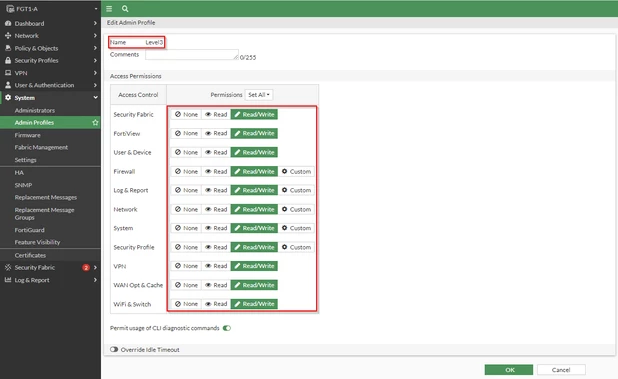Open the search magnifier icon
Viewport: 618px width, 379px height.
click(x=125, y=9)
